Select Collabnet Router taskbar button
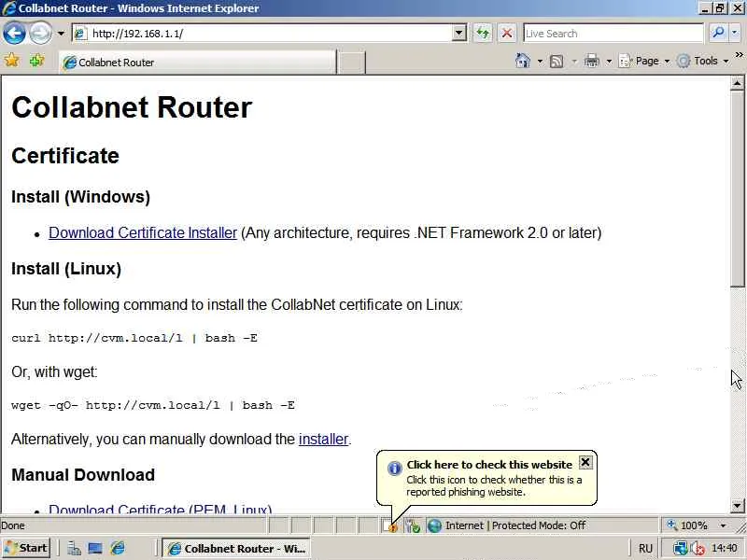Image resolution: width=747 pixels, height=560 pixels. [x=236, y=549]
